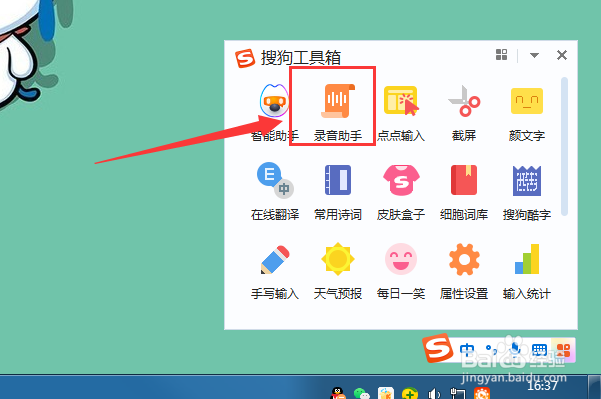Open 属性设置 property settings

coord(464,271)
